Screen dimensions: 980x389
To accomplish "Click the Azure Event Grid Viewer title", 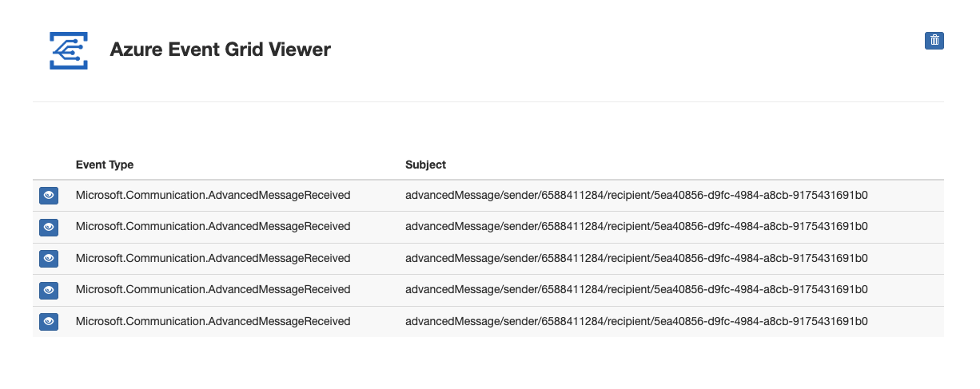I will pyautogui.click(x=221, y=50).
